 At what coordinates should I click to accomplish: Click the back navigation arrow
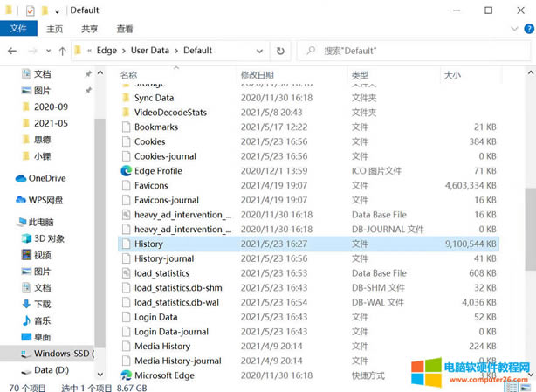pos(11,51)
